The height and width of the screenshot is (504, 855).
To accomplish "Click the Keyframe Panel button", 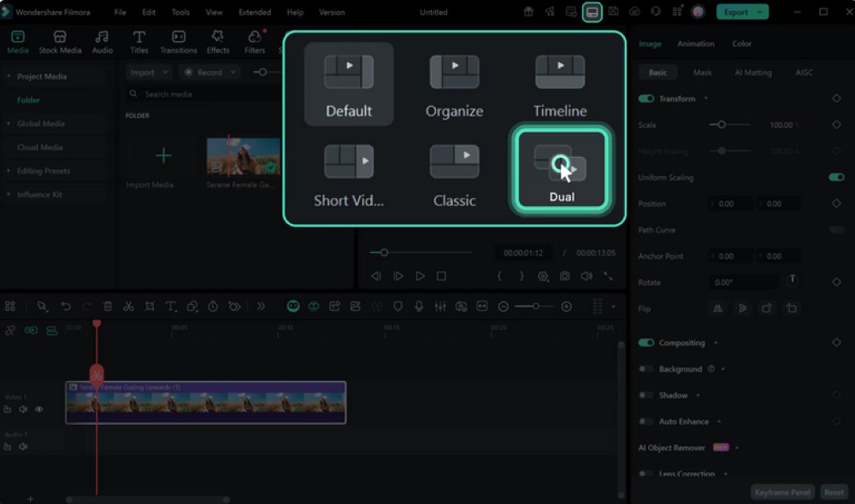I will click(781, 493).
